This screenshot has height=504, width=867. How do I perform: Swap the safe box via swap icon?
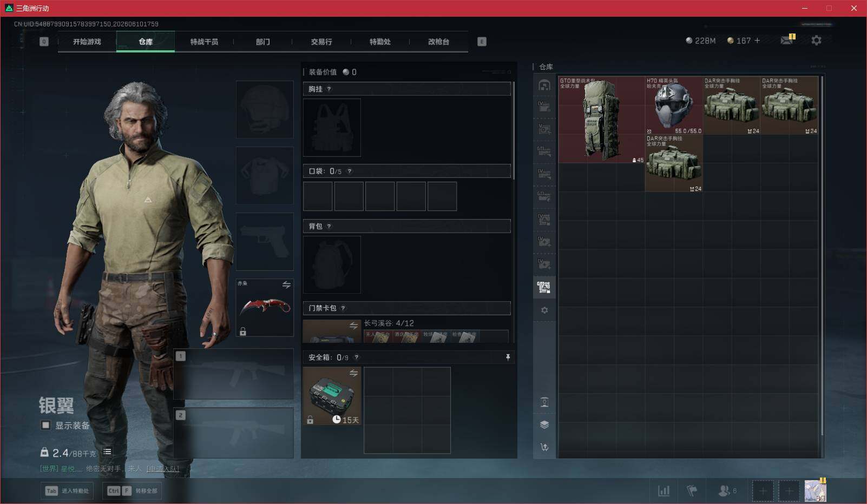point(353,373)
